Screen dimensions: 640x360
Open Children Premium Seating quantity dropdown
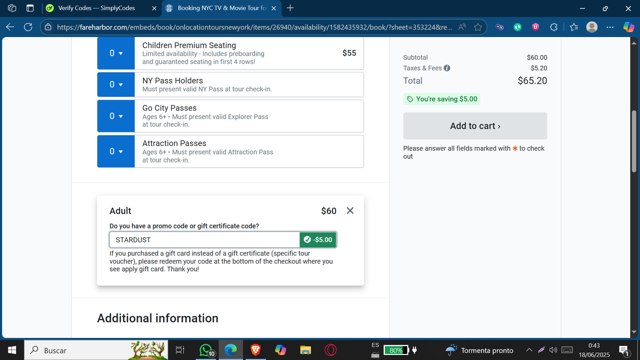(116, 53)
